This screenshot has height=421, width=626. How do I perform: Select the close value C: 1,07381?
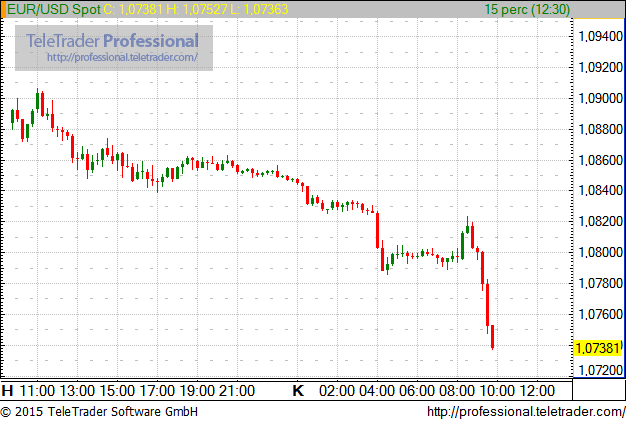tap(133, 9)
